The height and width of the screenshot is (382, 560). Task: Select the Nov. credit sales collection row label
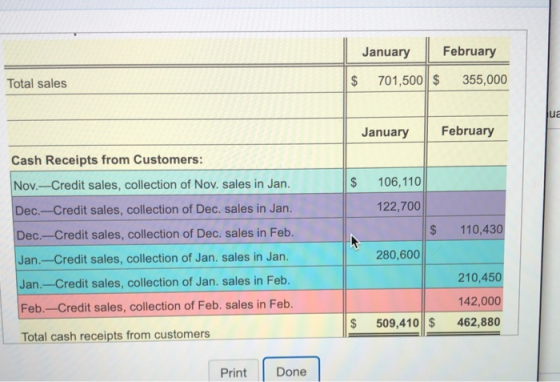[x=151, y=185]
